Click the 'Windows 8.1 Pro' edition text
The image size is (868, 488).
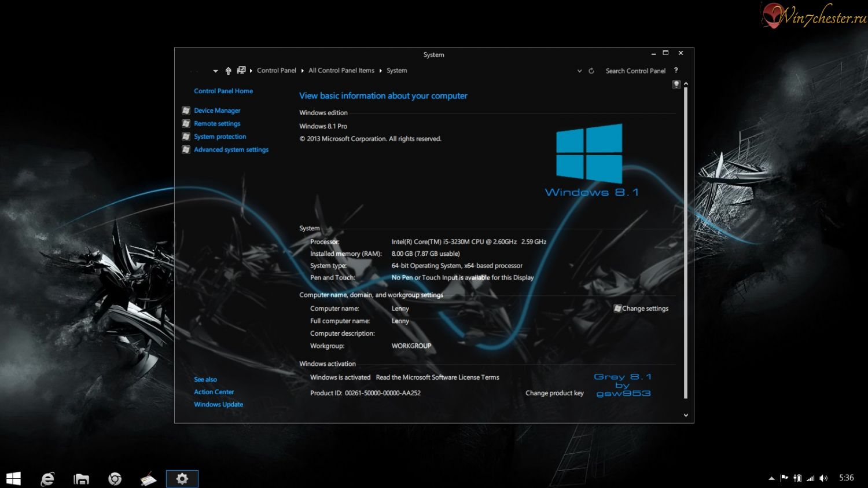point(323,126)
